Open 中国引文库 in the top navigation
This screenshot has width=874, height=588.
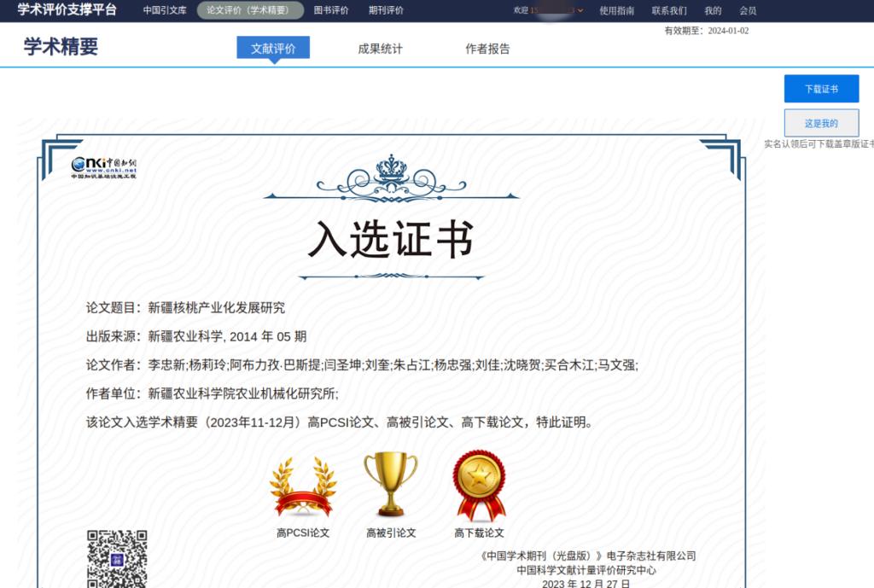pos(165,11)
